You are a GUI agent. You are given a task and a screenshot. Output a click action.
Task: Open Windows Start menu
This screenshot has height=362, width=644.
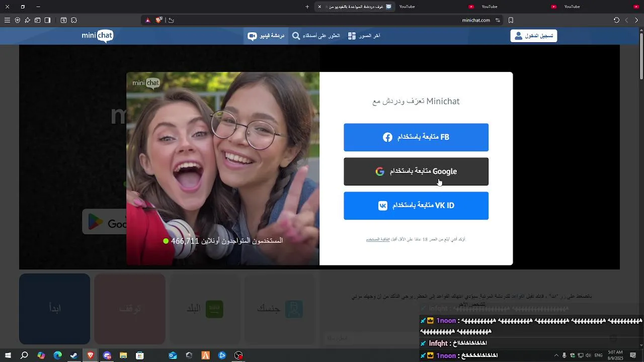click(x=8, y=355)
